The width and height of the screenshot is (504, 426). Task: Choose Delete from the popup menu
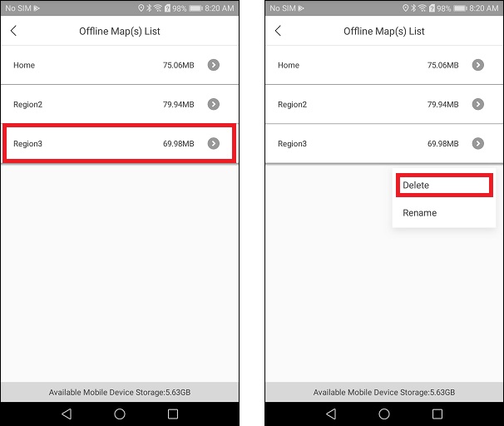click(x=444, y=186)
